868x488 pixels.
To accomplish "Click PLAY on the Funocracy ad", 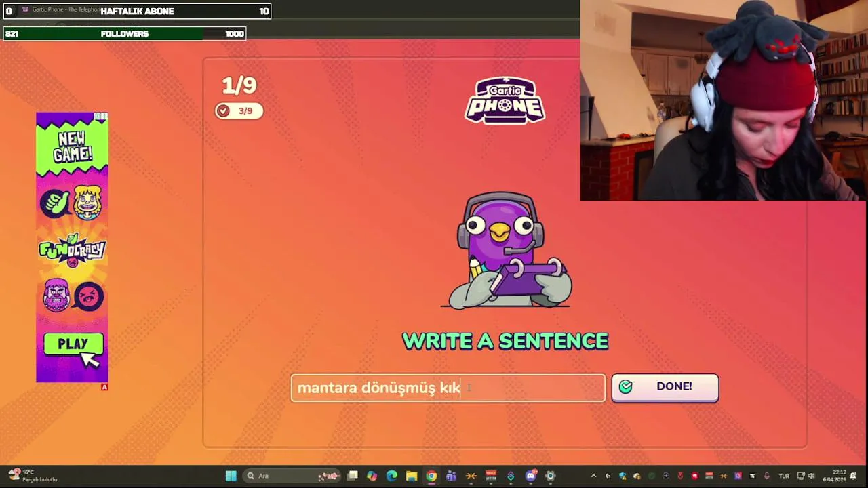I will click(x=73, y=344).
